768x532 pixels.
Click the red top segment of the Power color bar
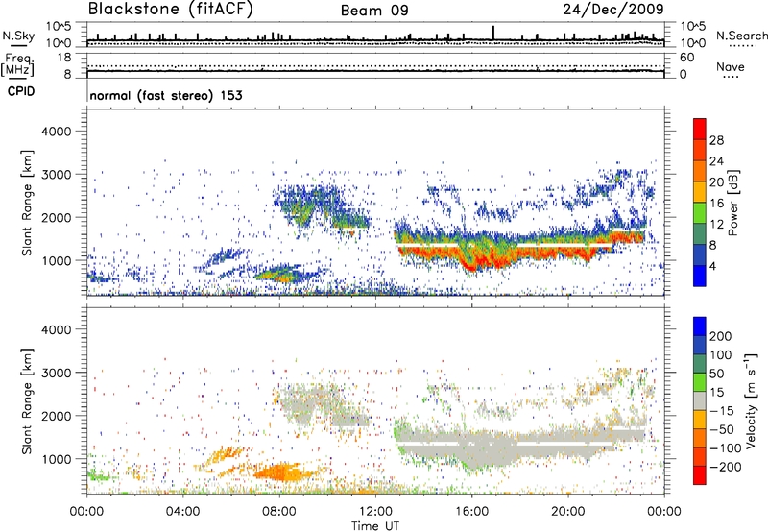[x=700, y=129]
